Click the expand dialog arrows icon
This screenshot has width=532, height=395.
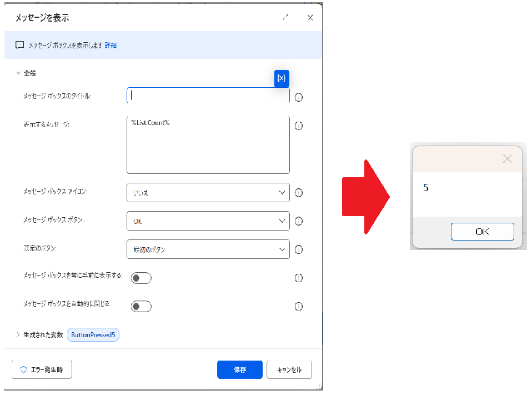pyautogui.click(x=285, y=18)
